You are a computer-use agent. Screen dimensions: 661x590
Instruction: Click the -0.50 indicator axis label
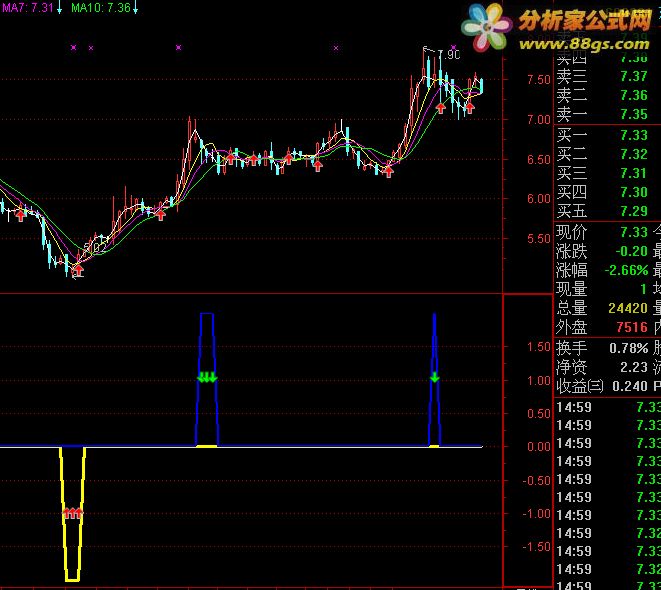tap(537, 480)
